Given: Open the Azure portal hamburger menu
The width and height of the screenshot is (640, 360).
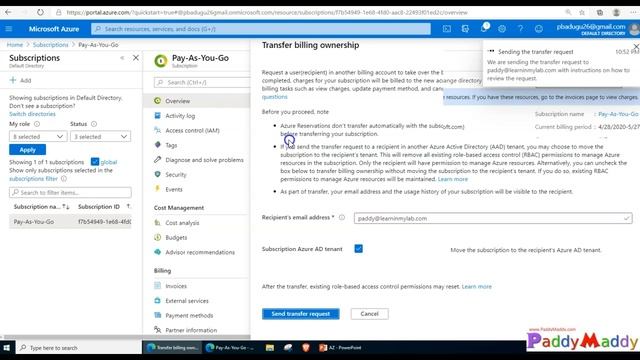Looking at the screenshot, I should (x=9, y=29).
